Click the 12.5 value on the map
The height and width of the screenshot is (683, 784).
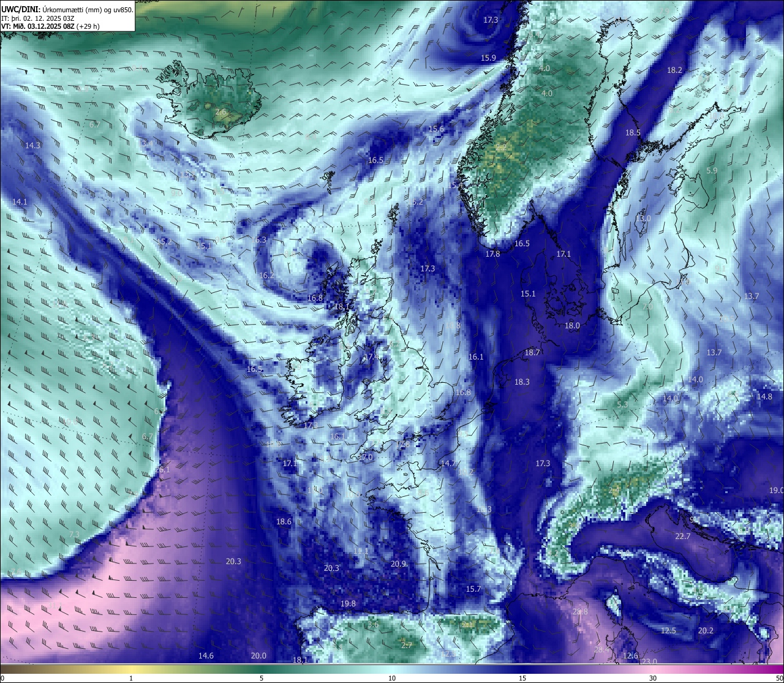pyautogui.click(x=668, y=631)
